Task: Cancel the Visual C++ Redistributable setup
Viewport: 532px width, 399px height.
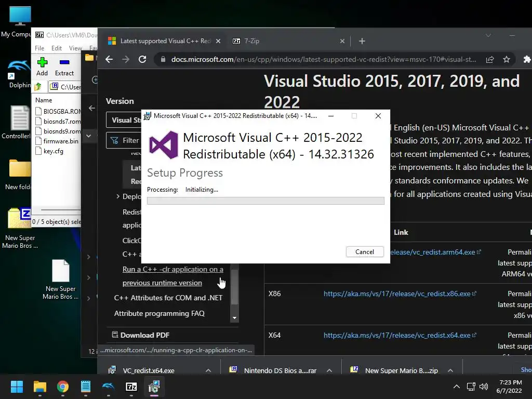Action: (365, 252)
